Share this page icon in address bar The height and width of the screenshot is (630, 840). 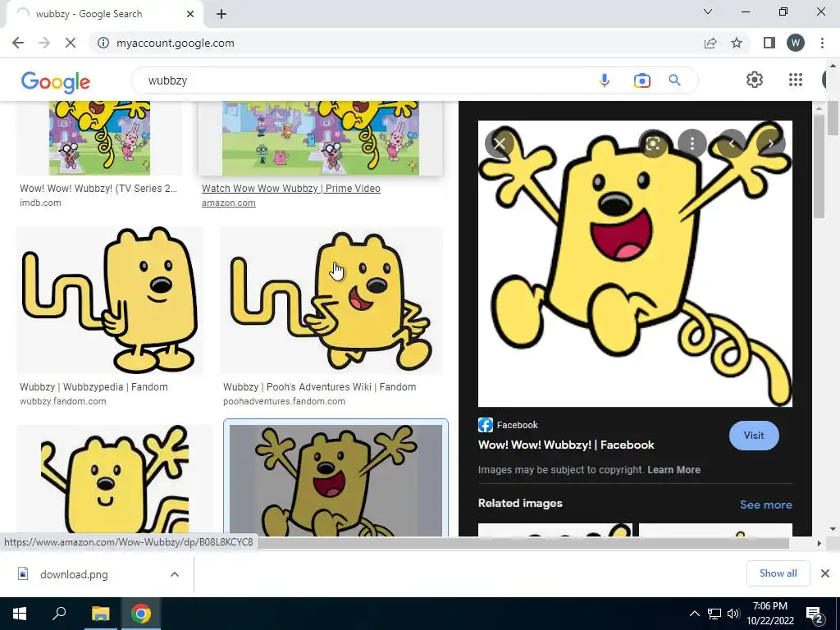click(x=710, y=43)
